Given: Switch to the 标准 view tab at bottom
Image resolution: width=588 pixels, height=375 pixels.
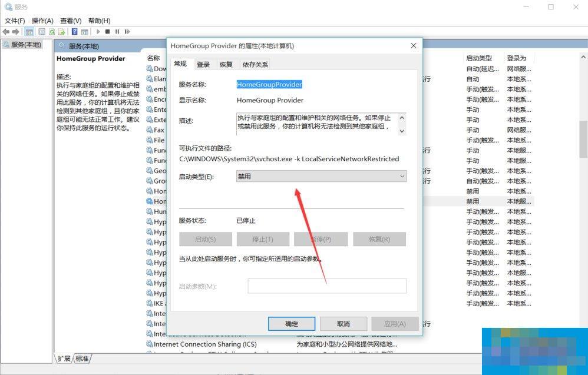Looking at the screenshot, I should click(x=82, y=359).
